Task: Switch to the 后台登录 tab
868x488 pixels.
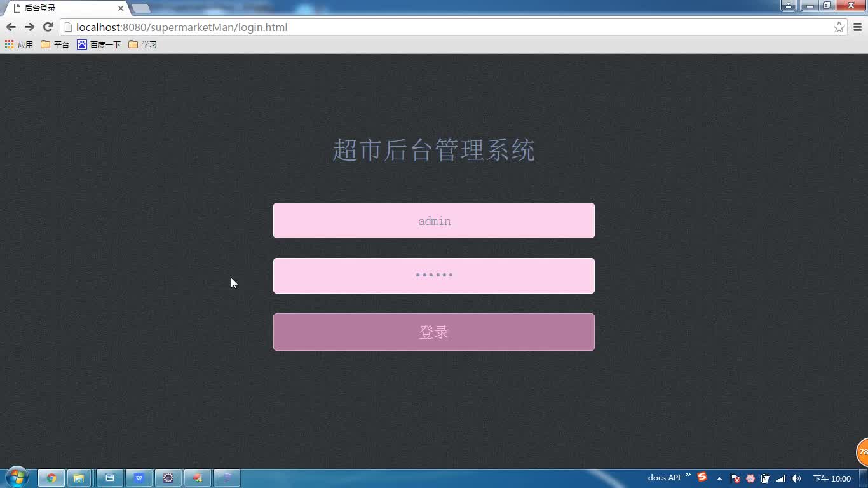Action: (x=67, y=8)
